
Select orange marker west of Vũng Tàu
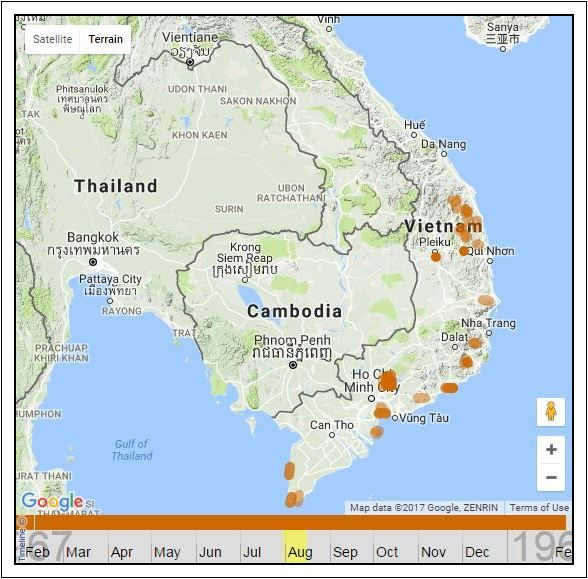tap(382, 412)
